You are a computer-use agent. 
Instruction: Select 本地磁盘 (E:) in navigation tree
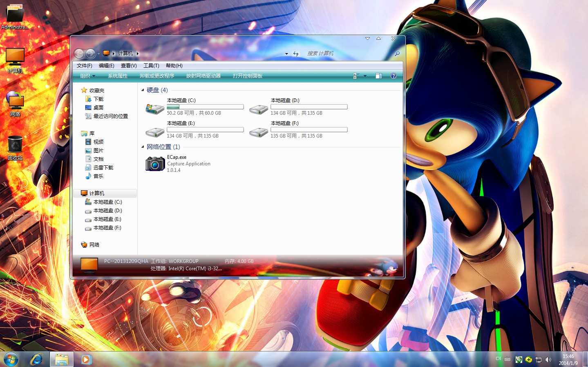click(103, 219)
